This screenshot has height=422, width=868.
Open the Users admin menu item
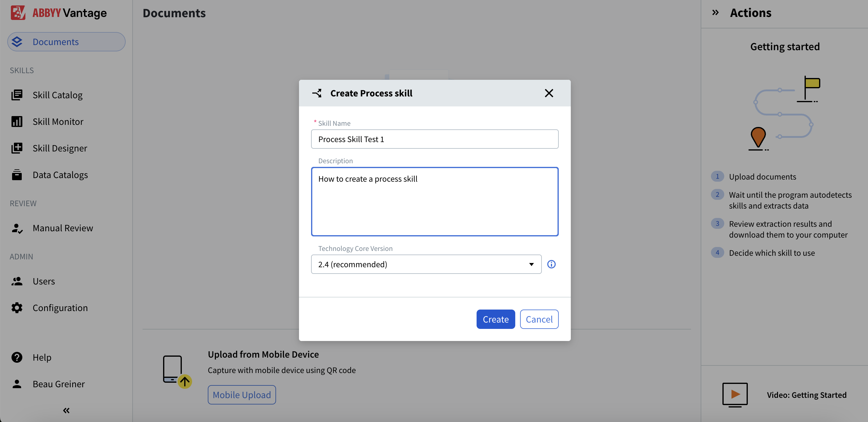tap(44, 281)
